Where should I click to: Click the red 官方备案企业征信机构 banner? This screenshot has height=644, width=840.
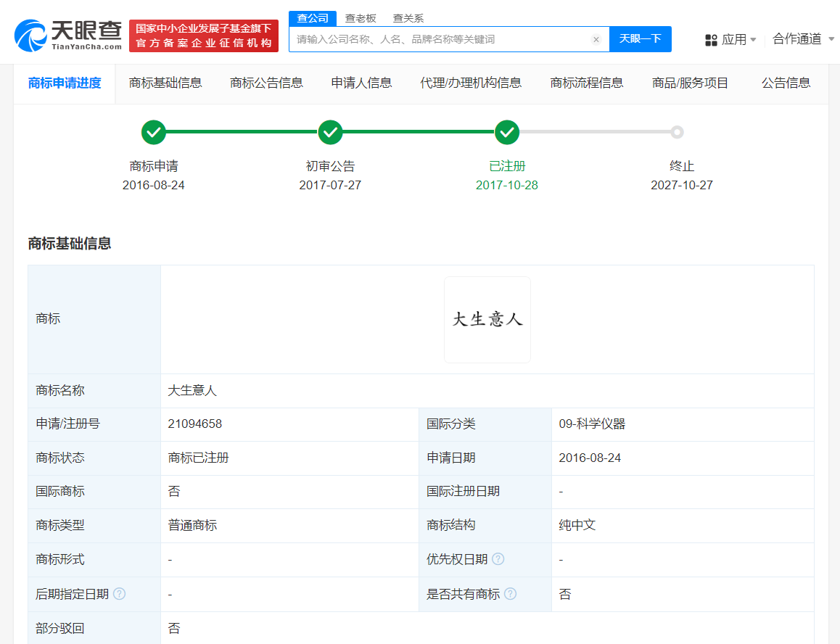[204, 36]
